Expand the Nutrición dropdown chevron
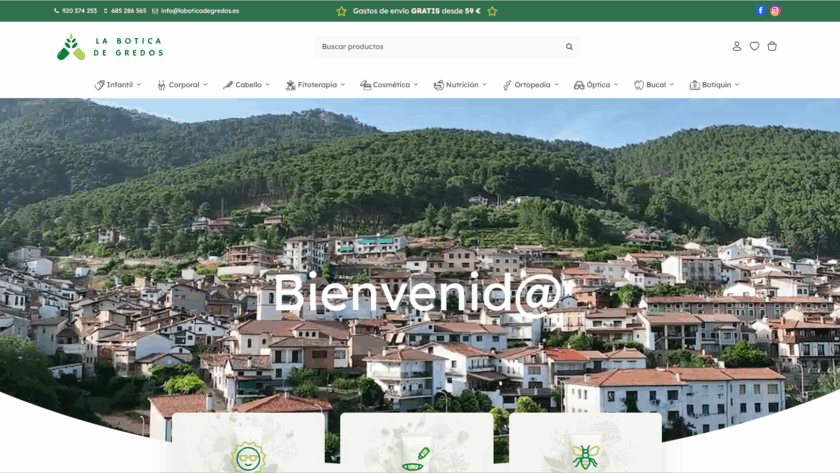 pos(484,85)
